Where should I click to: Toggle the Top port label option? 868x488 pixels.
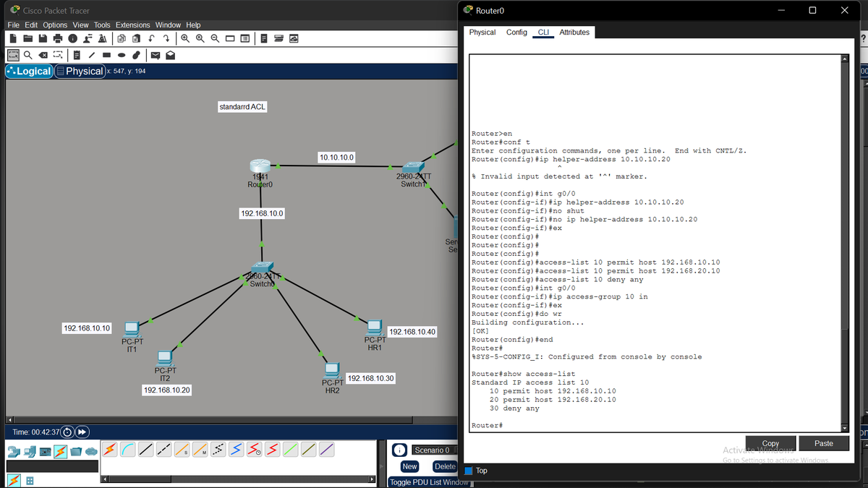pos(468,471)
